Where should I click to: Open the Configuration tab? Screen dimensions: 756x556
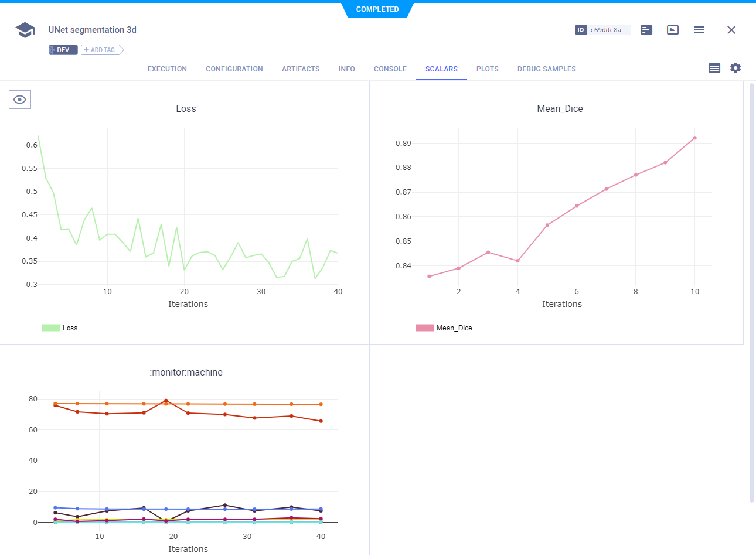tap(234, 69)
